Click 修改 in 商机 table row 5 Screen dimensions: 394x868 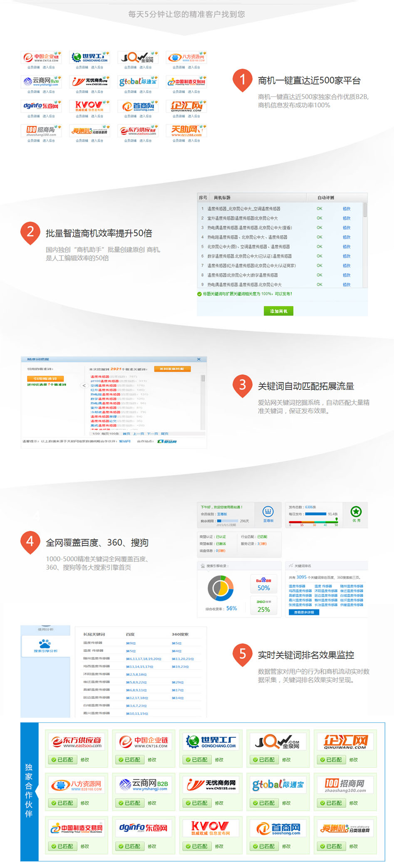(347, 247)
